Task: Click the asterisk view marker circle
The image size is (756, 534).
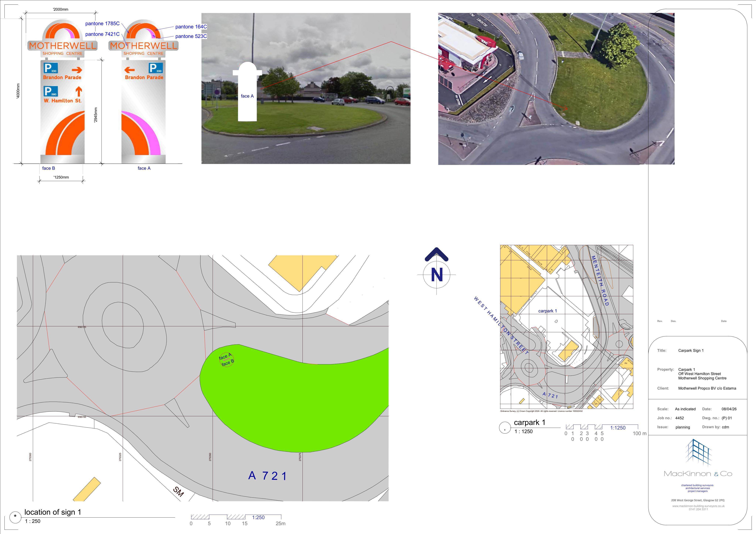Action: (x=15, y=518)
